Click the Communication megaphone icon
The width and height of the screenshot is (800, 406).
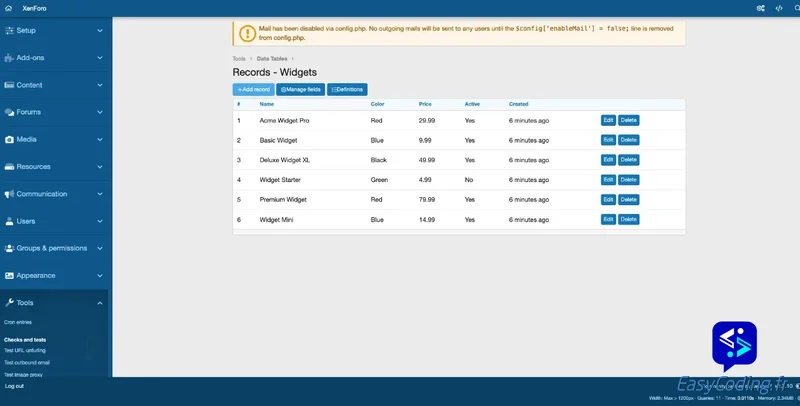(9, 194)
